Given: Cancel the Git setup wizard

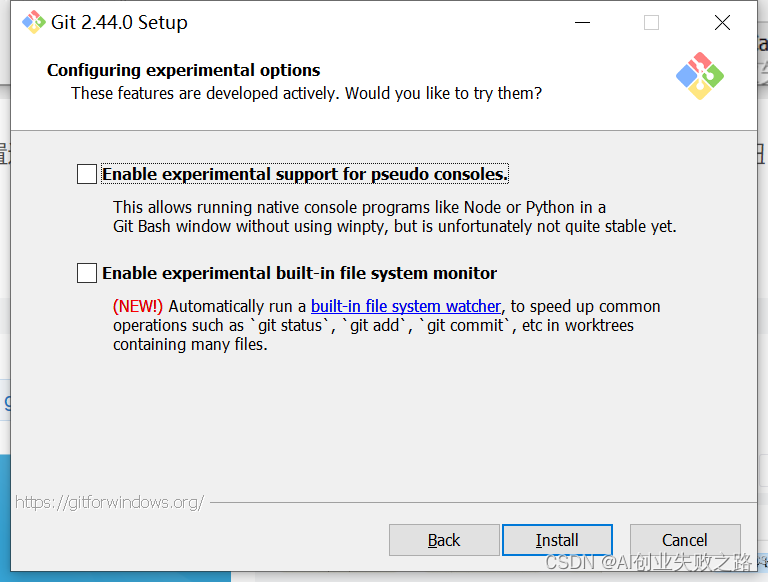Looking at the screenshot, I should (685, 540).
